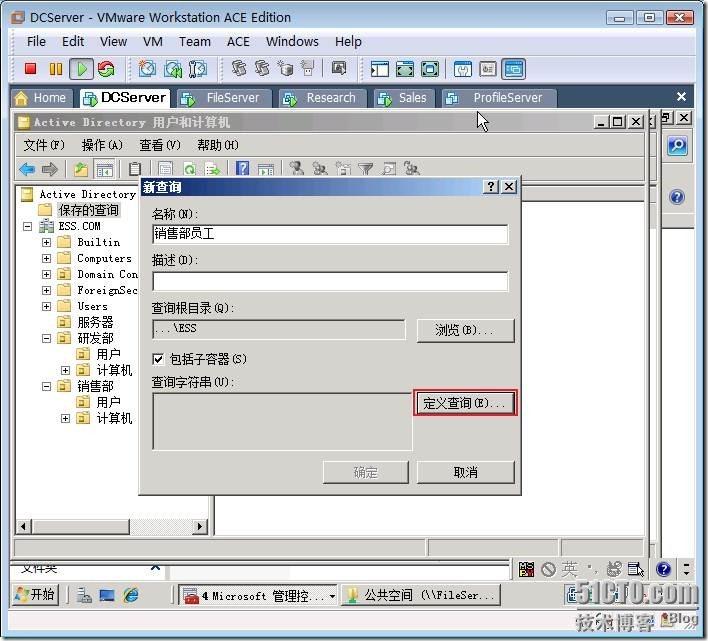Click the gray Forward arrow in AD toolbar
The width and height of the screenshot is (708, 641).
pos(50,169)
